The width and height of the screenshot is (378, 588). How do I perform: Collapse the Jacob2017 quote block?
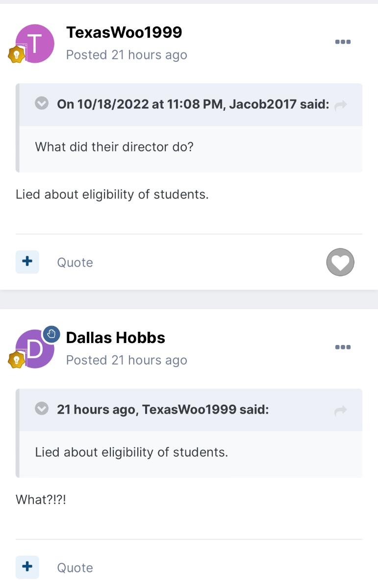pos(42,103)
